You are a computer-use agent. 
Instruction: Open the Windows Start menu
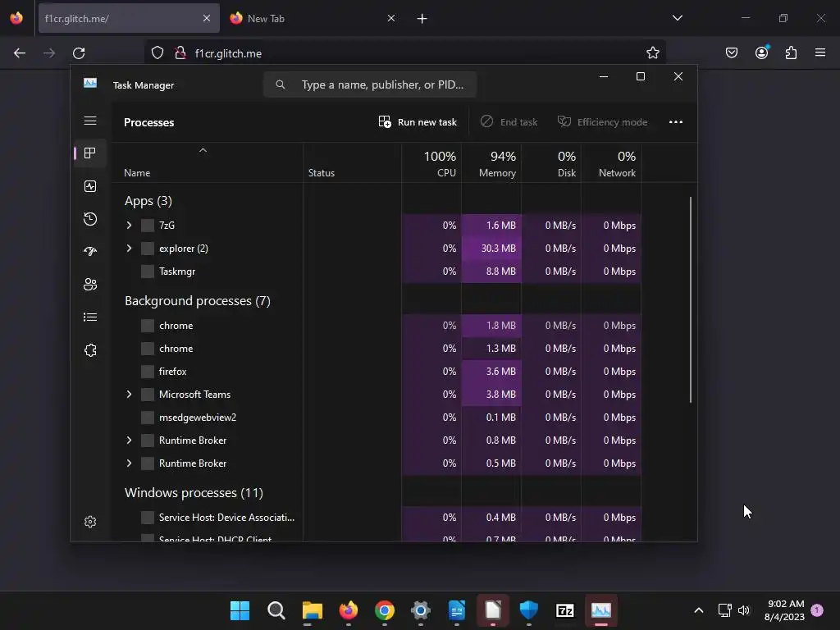click(x=240, y=610)
